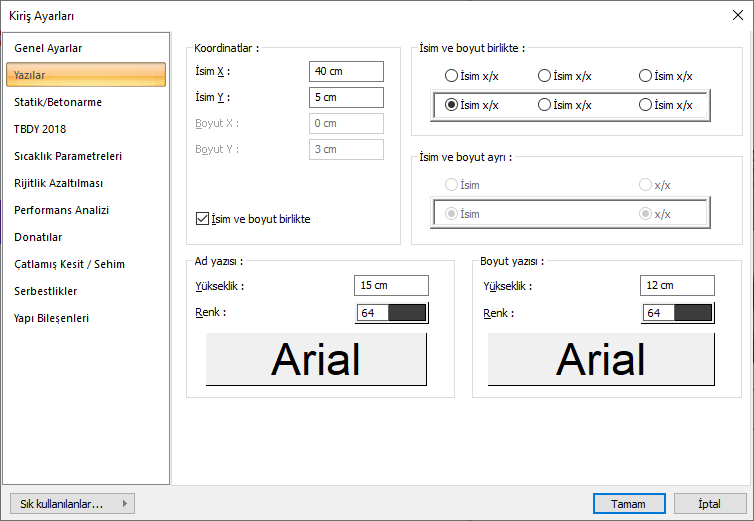Select Statik/Betonarme in the left list

click(x=58, y=102)
